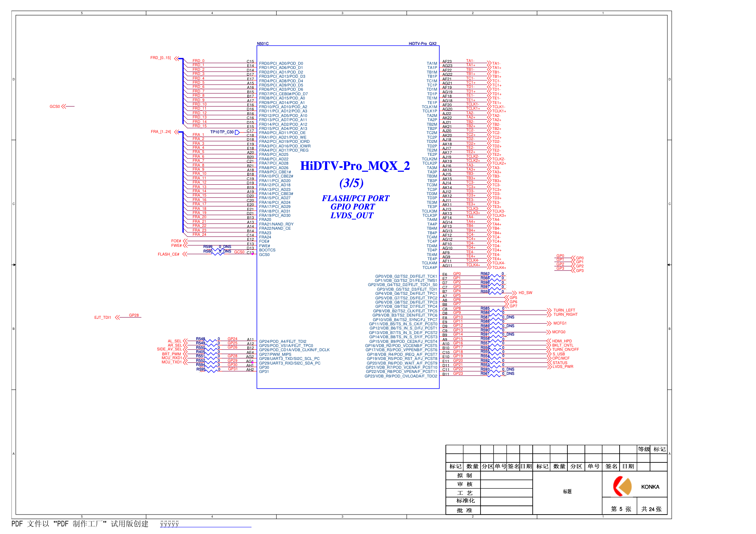Click the TA1M pin name
756x534 pixels.
[432, 64]
